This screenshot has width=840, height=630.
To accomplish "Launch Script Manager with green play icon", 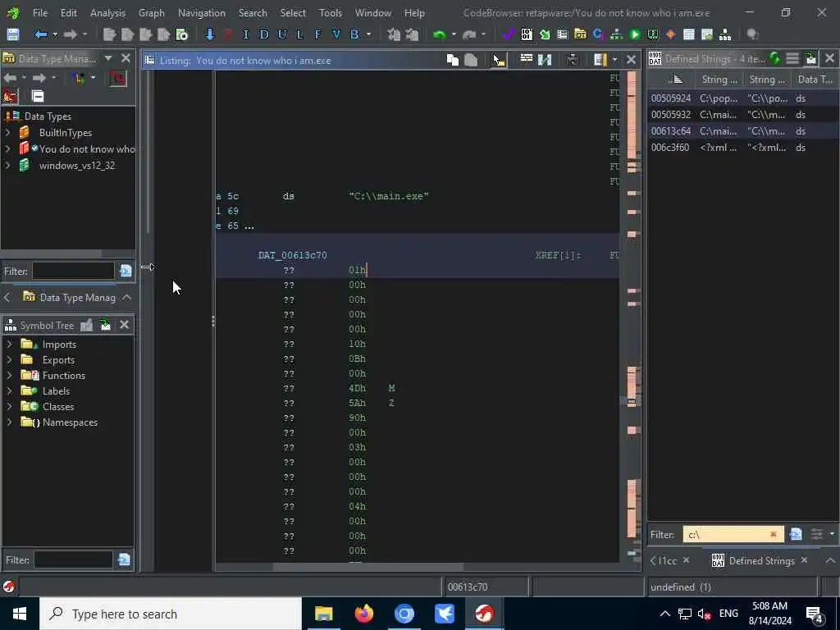I will [x=635, y=34].
